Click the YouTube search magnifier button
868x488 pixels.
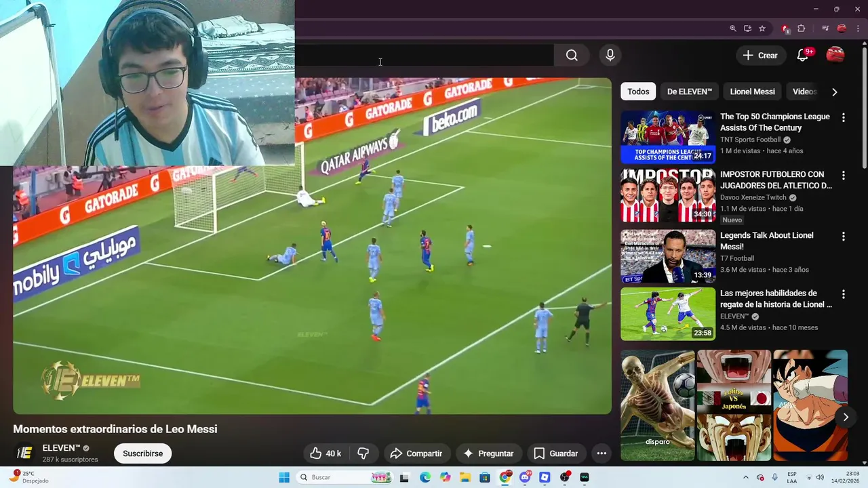pyautogui.click(x=572, y=56)
